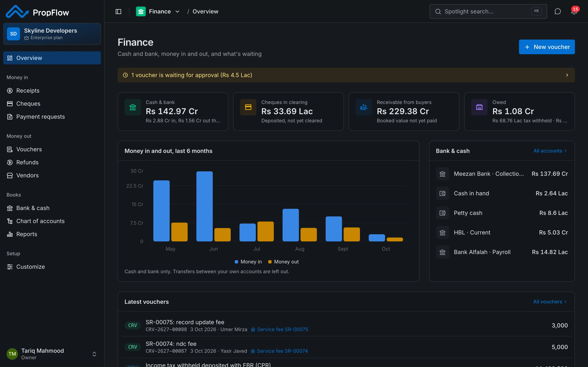Screen dimensions: 588x367
Task: Click the Owed card building icon
Action: (479, 107)
